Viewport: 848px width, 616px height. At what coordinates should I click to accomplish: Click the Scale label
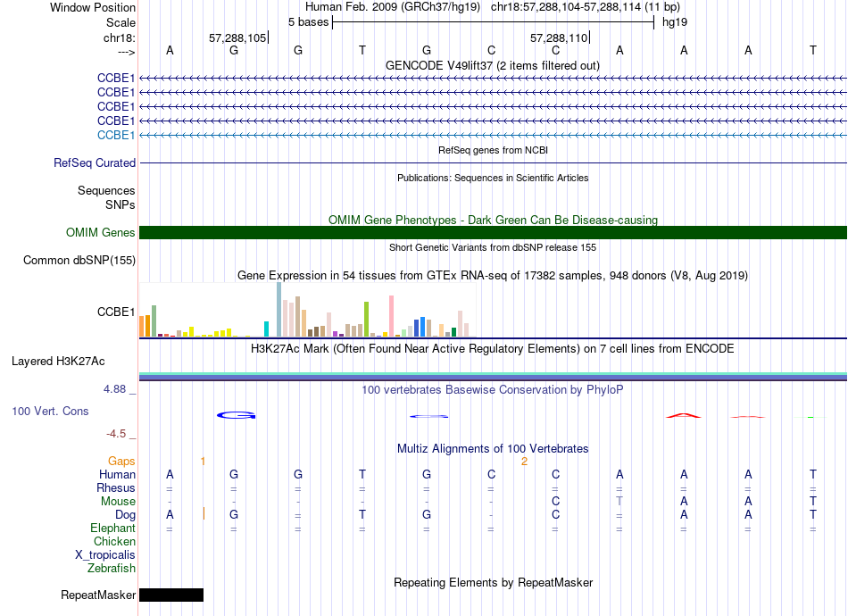click(x=121, y=22)
